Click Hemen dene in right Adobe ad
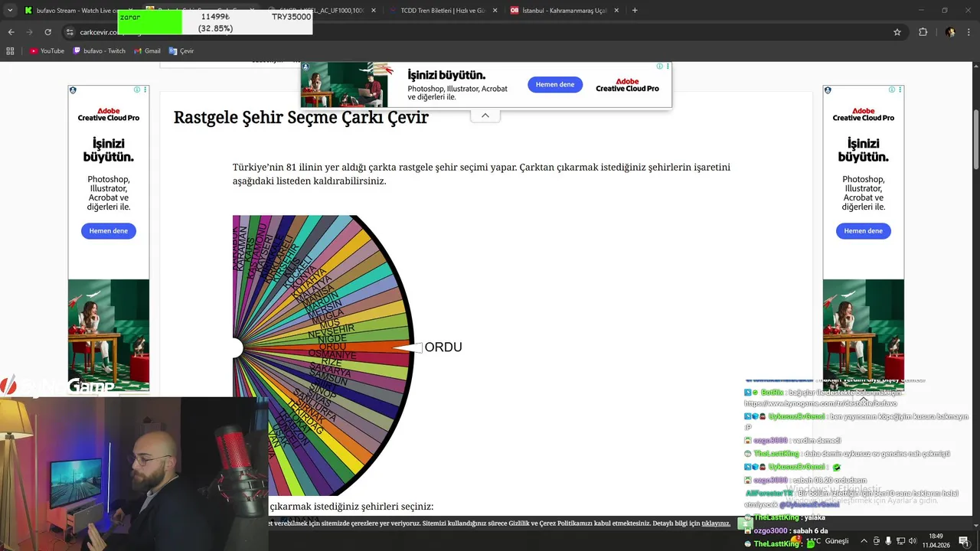 point(864,231)
